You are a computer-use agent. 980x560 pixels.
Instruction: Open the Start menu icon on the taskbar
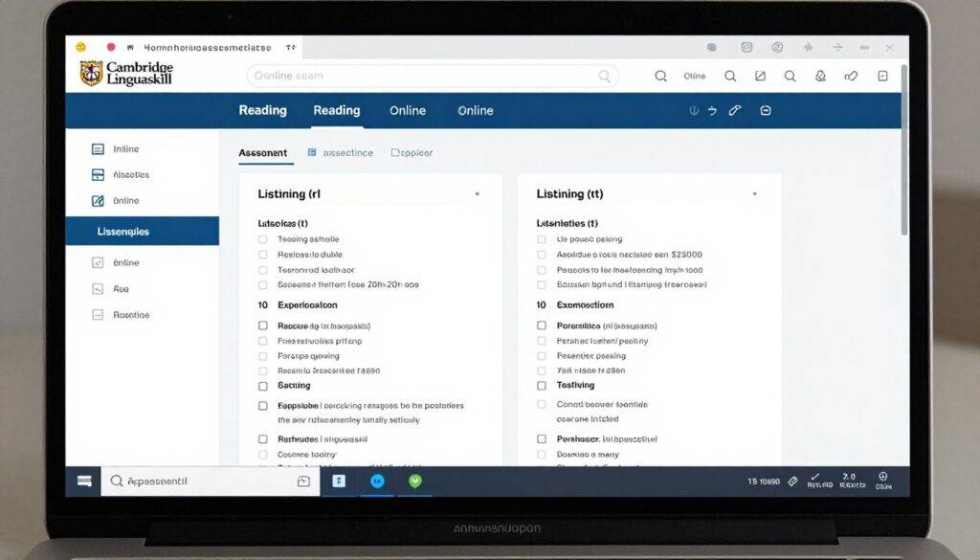(84, 482)
